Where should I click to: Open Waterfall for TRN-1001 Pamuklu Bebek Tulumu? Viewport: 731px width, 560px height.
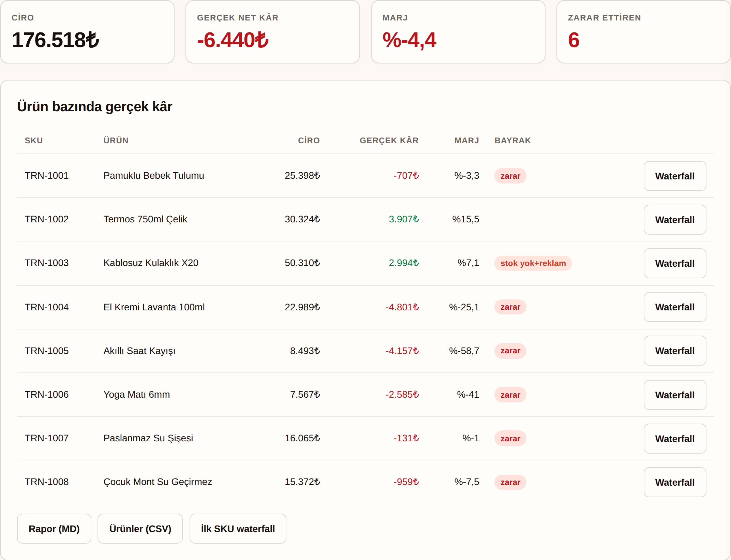point(675,176)
